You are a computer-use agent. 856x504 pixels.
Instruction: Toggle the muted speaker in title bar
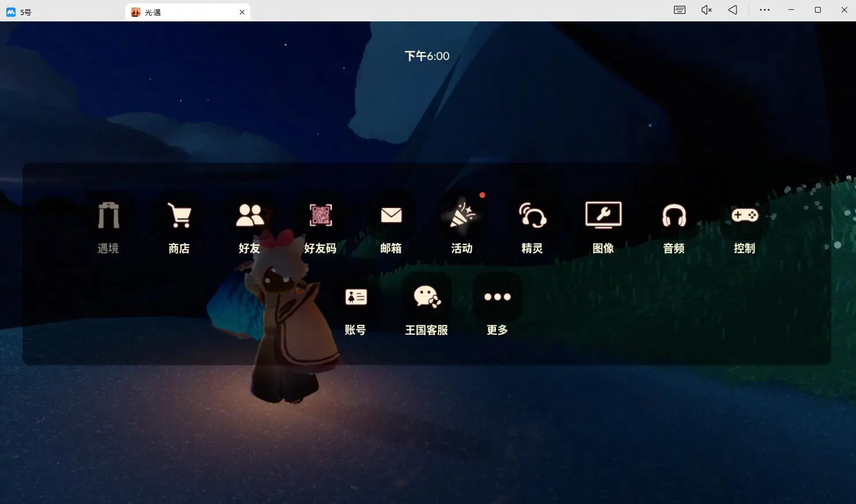(x=706, y=10)
